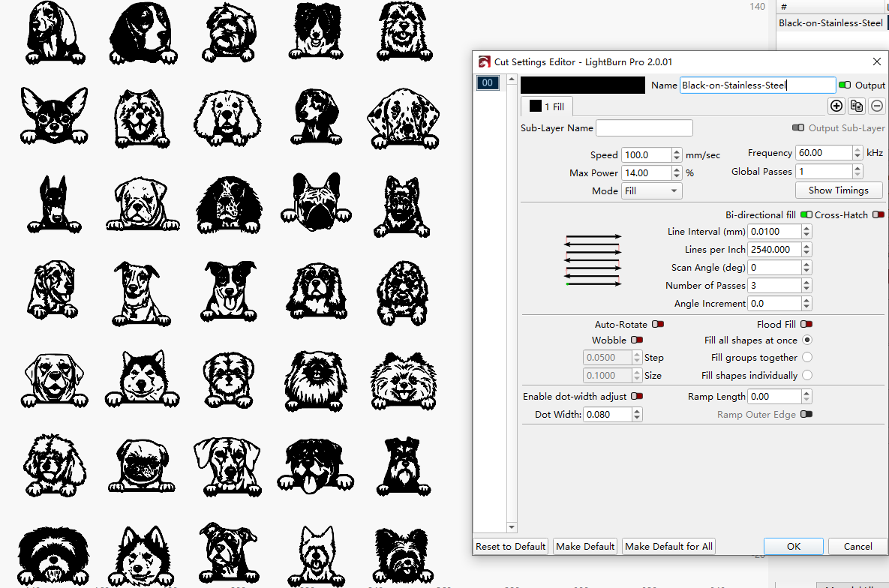Open the 1 Fill sub-layer tab
Viewport: 889px width, 588px height.
pyautogui.click(x=547, y=106)
